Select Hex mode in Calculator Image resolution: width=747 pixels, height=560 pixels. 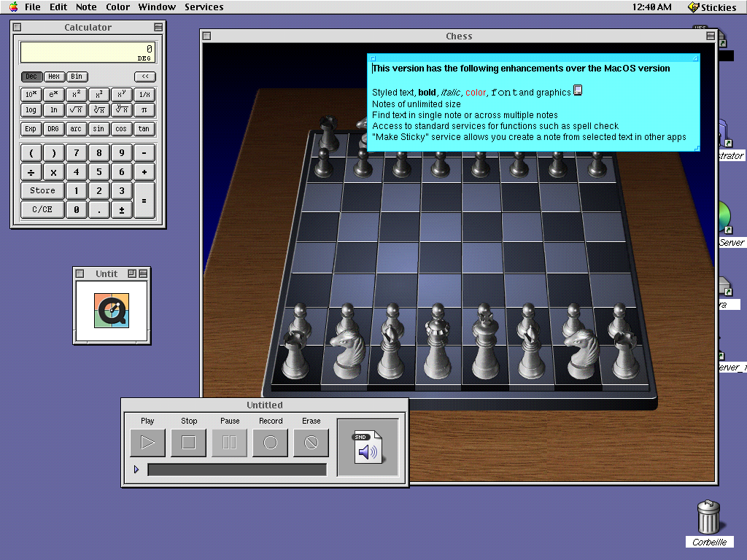[x=54, y=76]
